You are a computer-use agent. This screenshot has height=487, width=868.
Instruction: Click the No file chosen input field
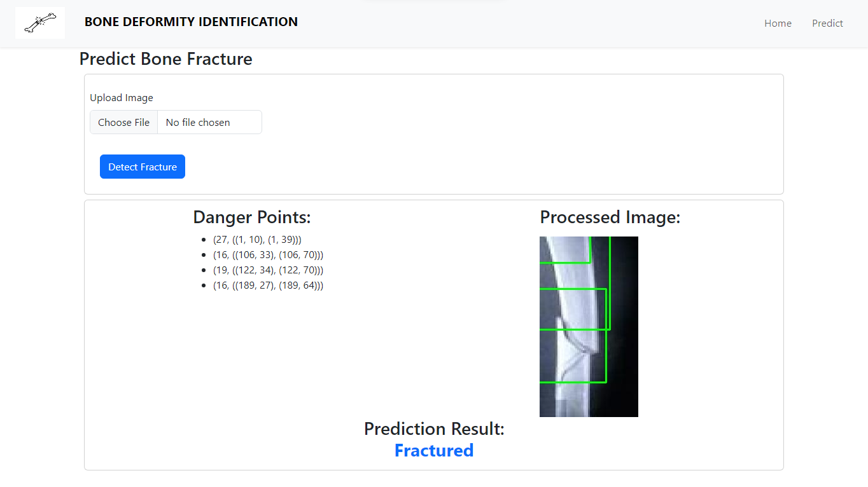pos(210,122)
